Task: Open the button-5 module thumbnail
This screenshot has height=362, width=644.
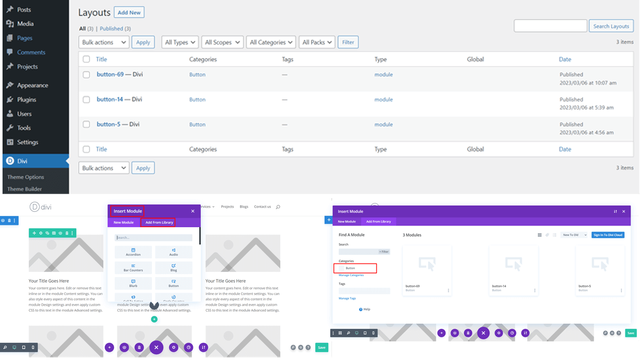Action: click(x=600, y=264)
